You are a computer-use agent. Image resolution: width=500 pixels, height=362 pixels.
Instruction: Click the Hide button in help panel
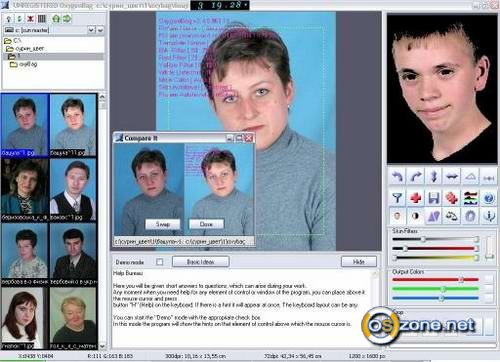pos(359,262)
